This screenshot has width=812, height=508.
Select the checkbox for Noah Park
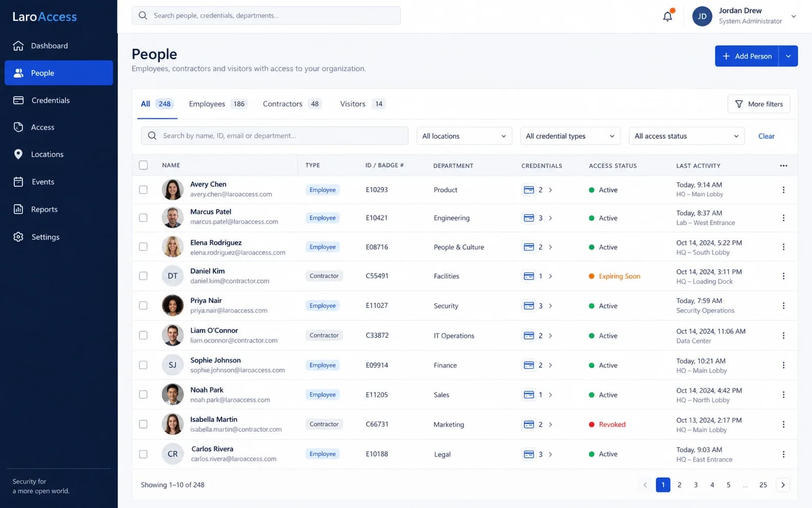[x=143, y=395]
